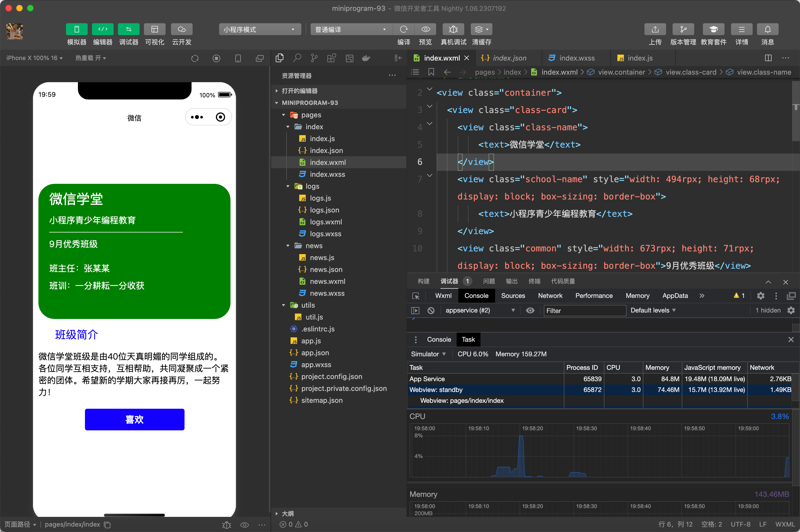
Task: Open the clear cache layers dropdown
Action: (482, 29)
